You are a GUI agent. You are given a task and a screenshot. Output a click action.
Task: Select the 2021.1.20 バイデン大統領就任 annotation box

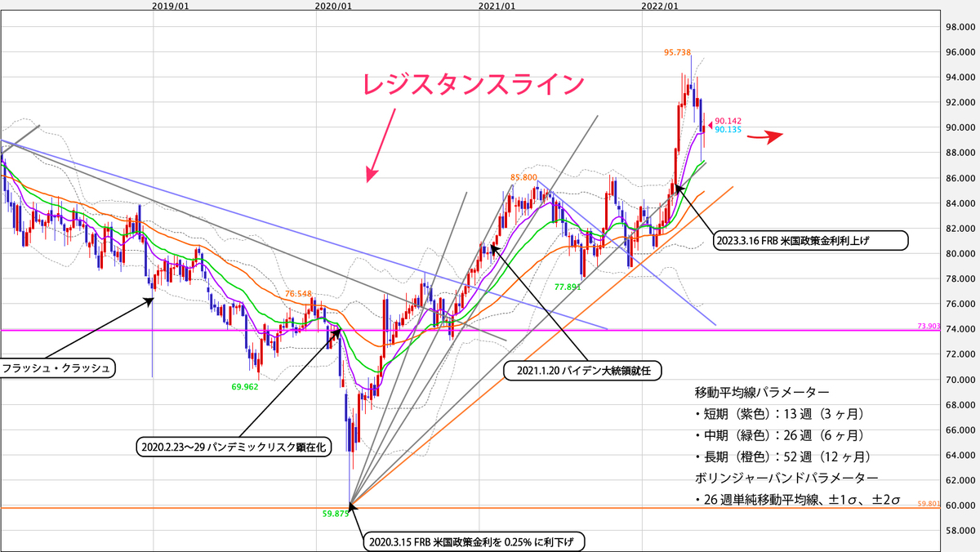pyautogui.click(x=583, y=370)
